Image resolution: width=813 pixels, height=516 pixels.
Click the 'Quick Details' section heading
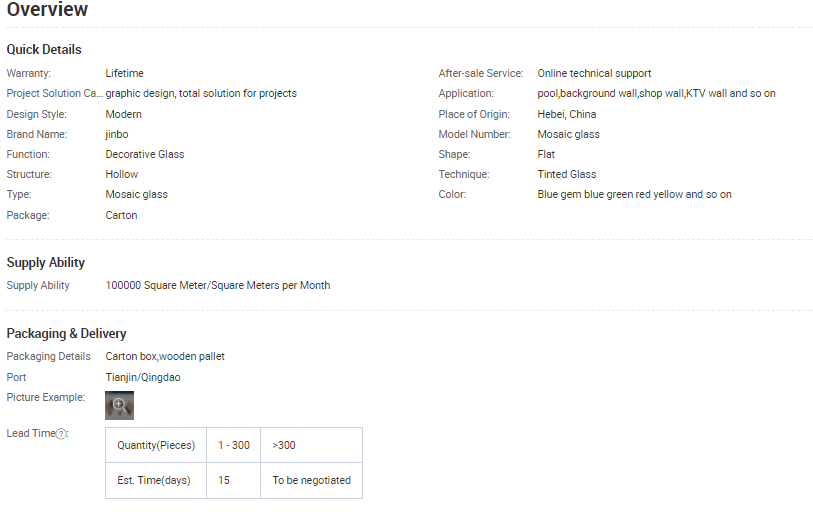pos(44,49)
